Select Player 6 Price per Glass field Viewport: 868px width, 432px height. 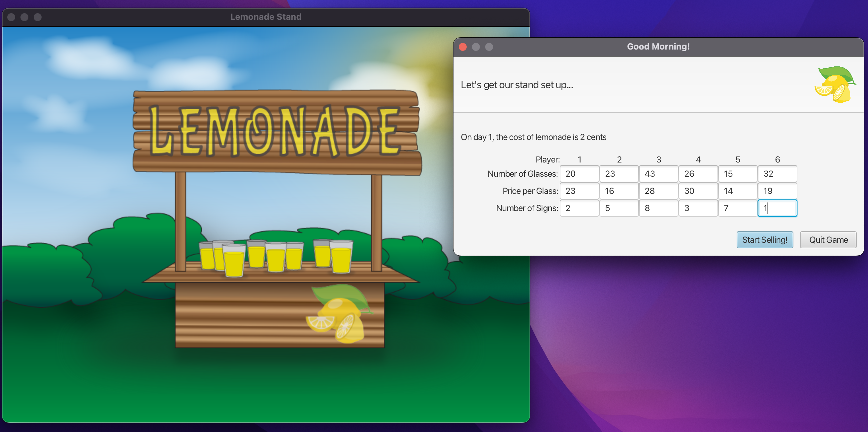pos(777,191)
